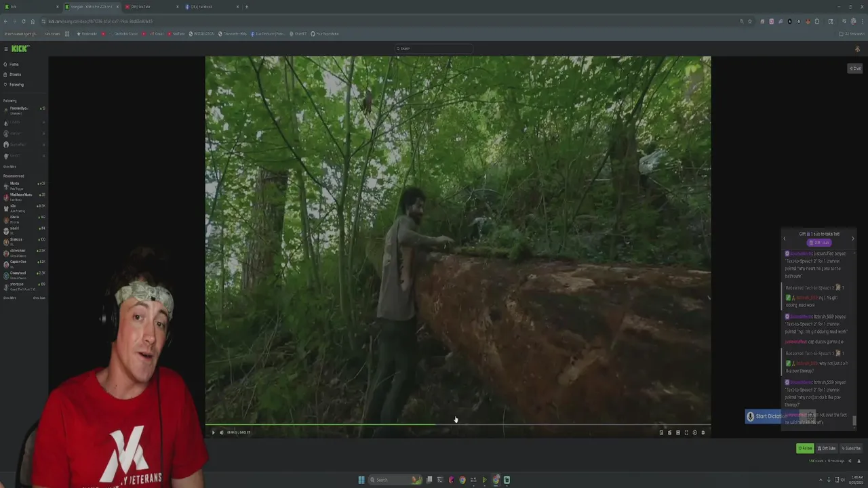The image size is (868, 488).
Task: Click the green Follow button
Action: point(805,448)
